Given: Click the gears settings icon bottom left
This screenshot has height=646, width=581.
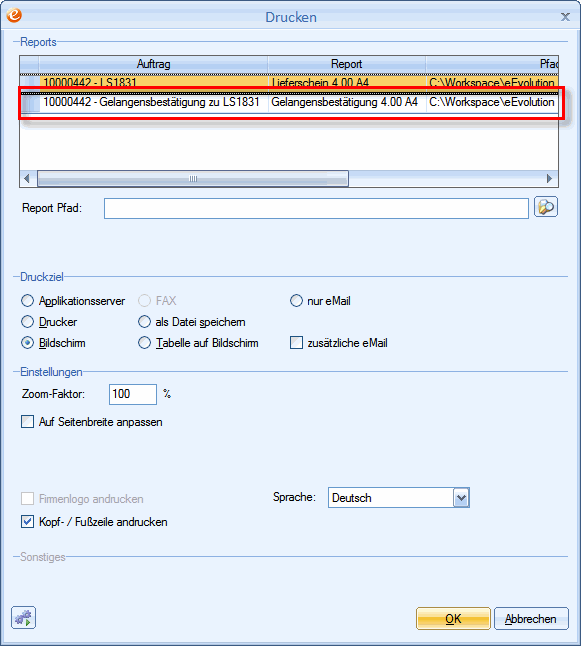Looking at the screenshot, I should tap(23, 618).
